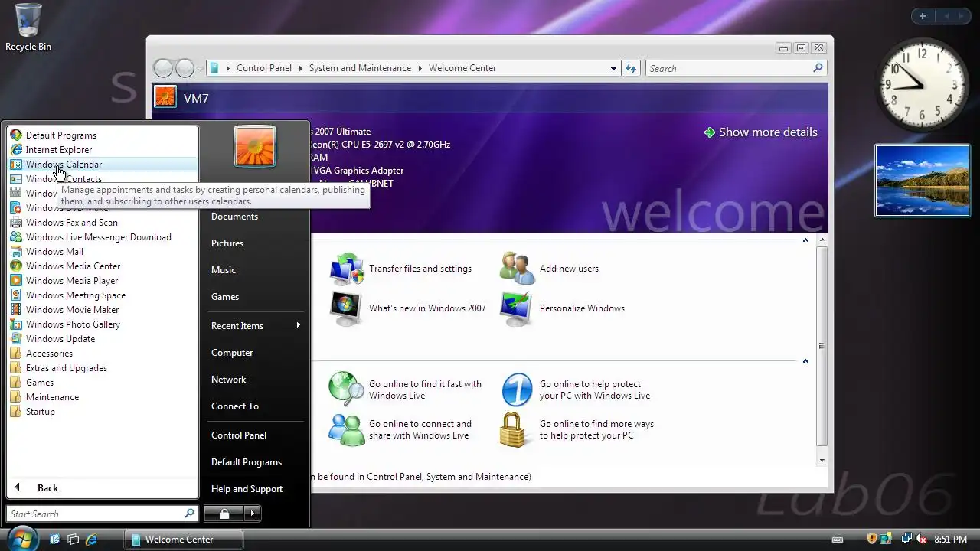Open Personalize Windows item
The width and height of the screenshot is (980, 551).
pos(563,308)
